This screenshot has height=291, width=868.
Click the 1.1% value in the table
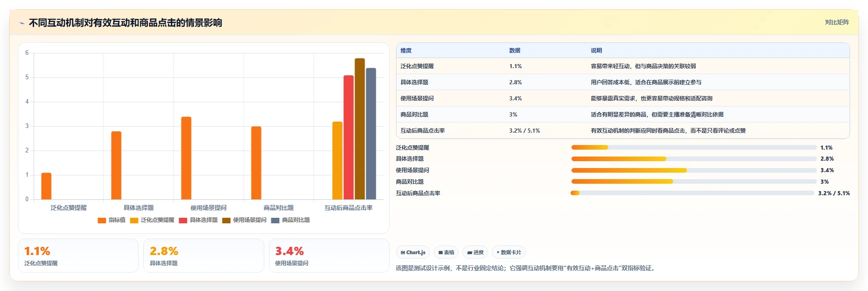click(515, 66)
